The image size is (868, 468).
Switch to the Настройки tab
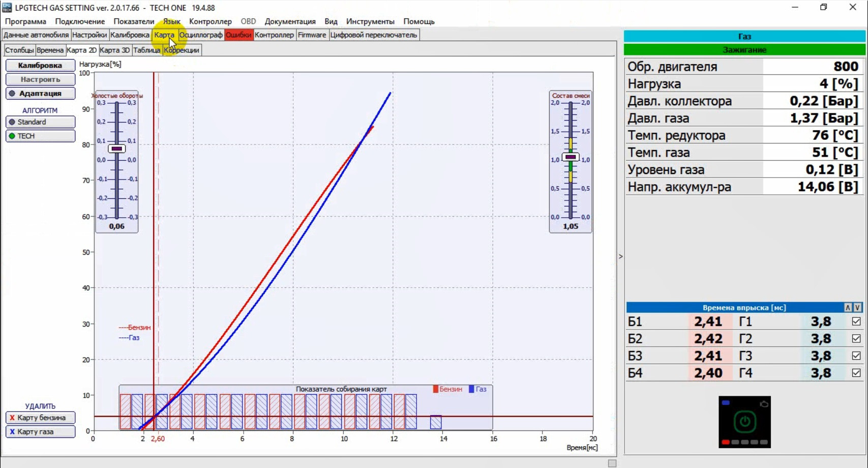coord(89,35)
